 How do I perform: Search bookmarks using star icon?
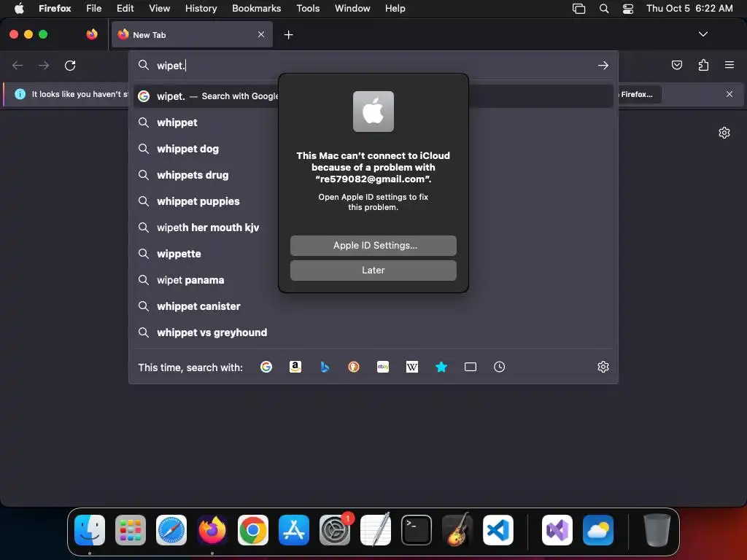pos(441,367)
